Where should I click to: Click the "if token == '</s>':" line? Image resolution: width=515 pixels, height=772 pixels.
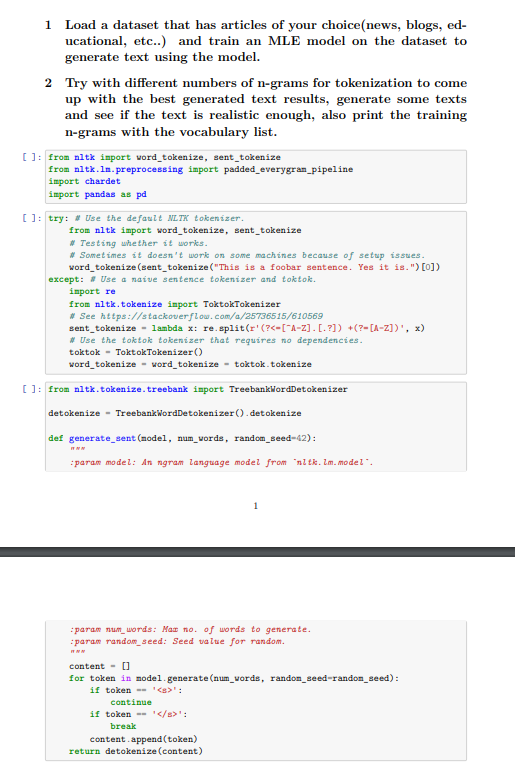138,714
